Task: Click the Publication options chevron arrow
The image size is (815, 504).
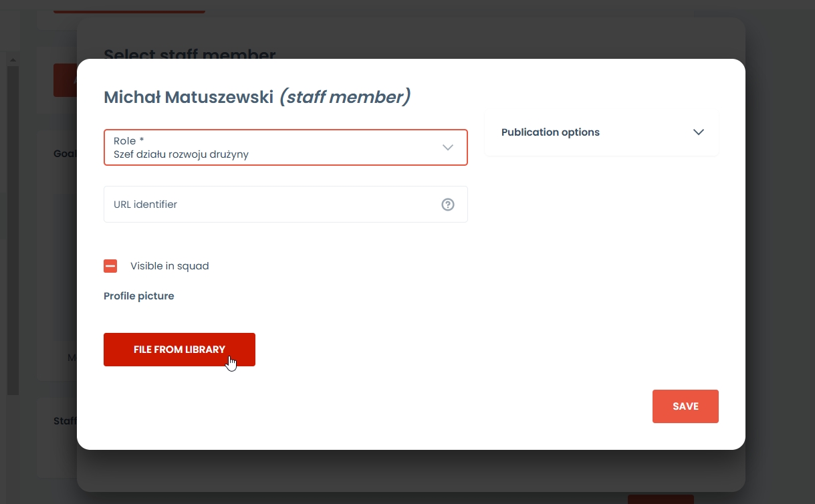Action: pos(699,132)
